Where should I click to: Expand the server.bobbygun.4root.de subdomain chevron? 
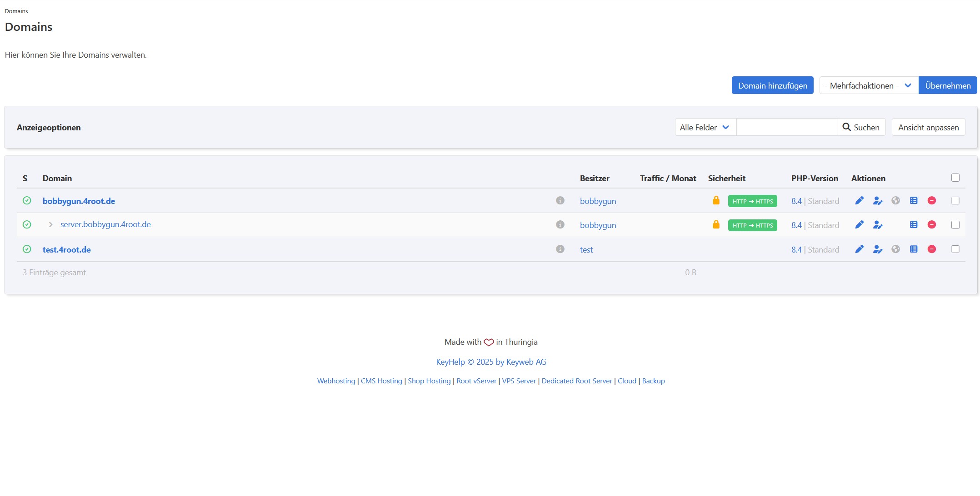pyautogui.click(x=50, y=225)
